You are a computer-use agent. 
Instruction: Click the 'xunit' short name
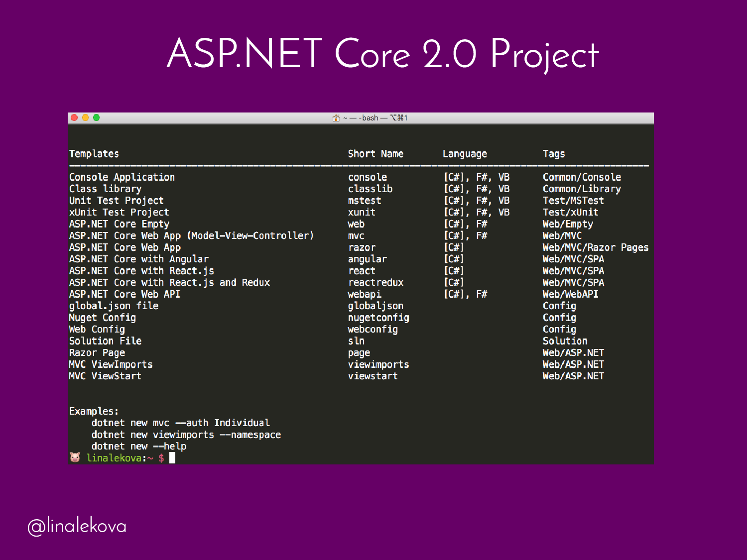tap(362, 213)
